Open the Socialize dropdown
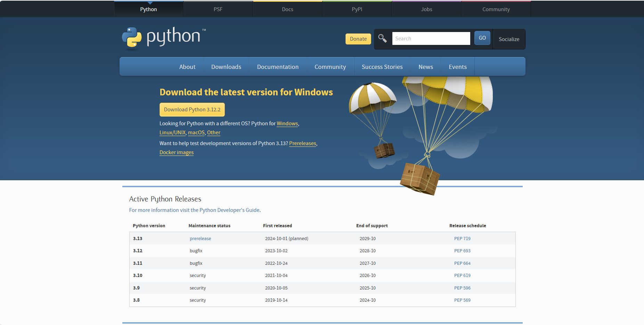644x325 pixels. point(509,39)
